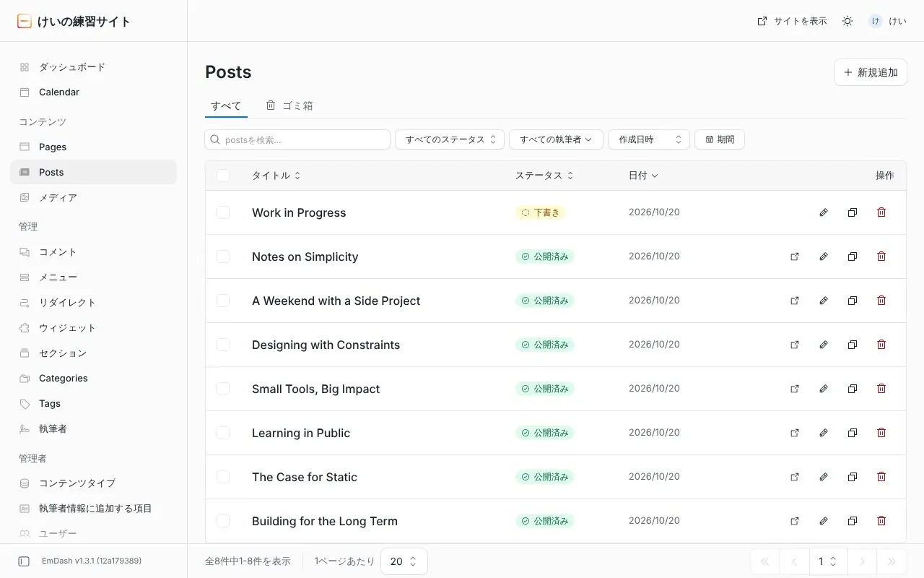Sort by the ステータス column header
The width and height of the screenshot is (924, 578).
pos(544,176)
